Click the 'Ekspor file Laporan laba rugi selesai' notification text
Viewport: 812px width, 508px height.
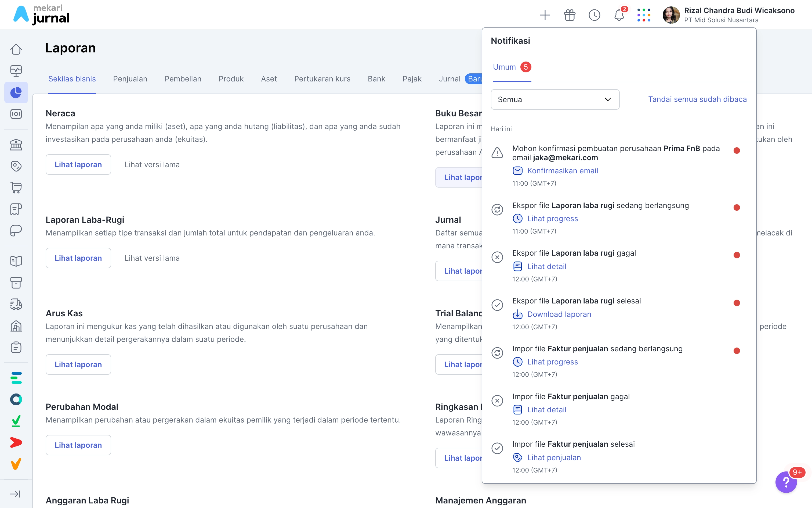(x=577, y=301)
